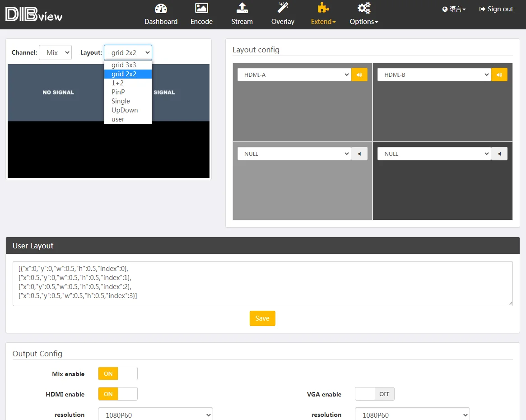Open the Encode picture icon
Screen dimensions: 526x420
[x=201, y=8]
